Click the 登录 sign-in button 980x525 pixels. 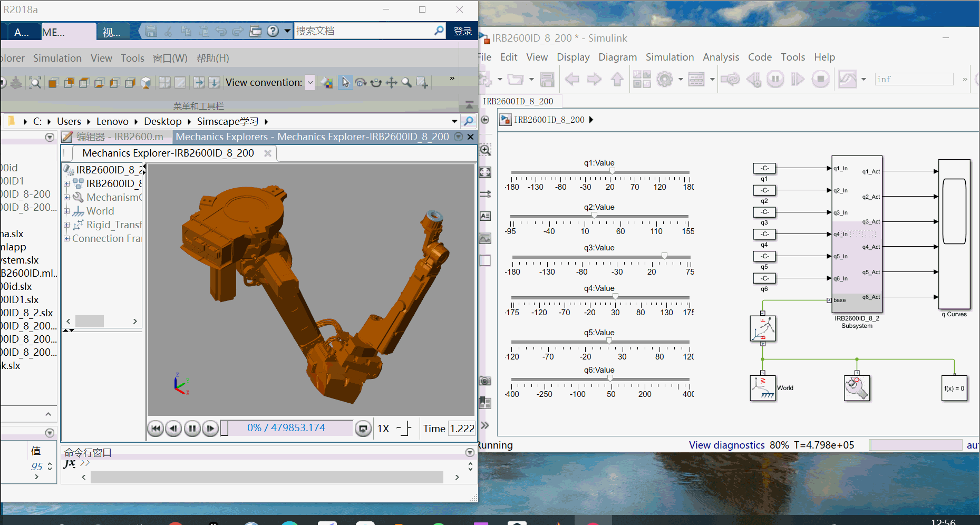462,31
